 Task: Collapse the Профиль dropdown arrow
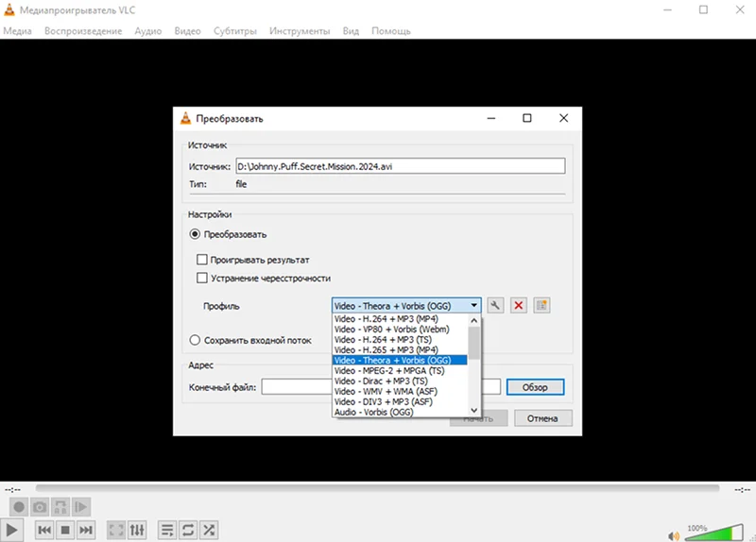coord(474,305)
